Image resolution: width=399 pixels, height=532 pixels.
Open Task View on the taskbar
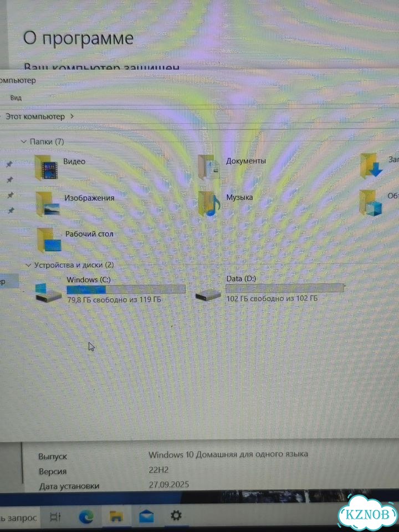pyautogui.click(x=55, y=517)
